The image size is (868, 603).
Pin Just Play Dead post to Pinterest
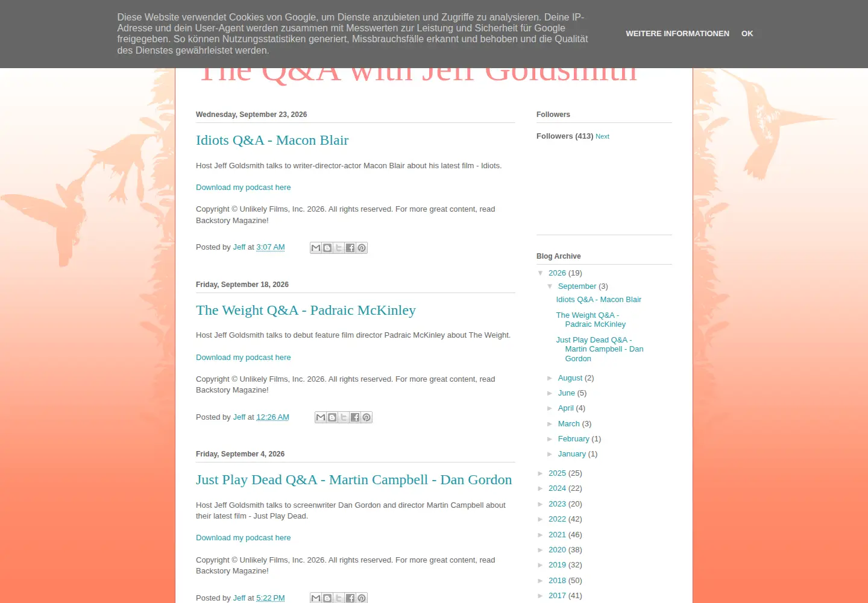pos(362,598)
